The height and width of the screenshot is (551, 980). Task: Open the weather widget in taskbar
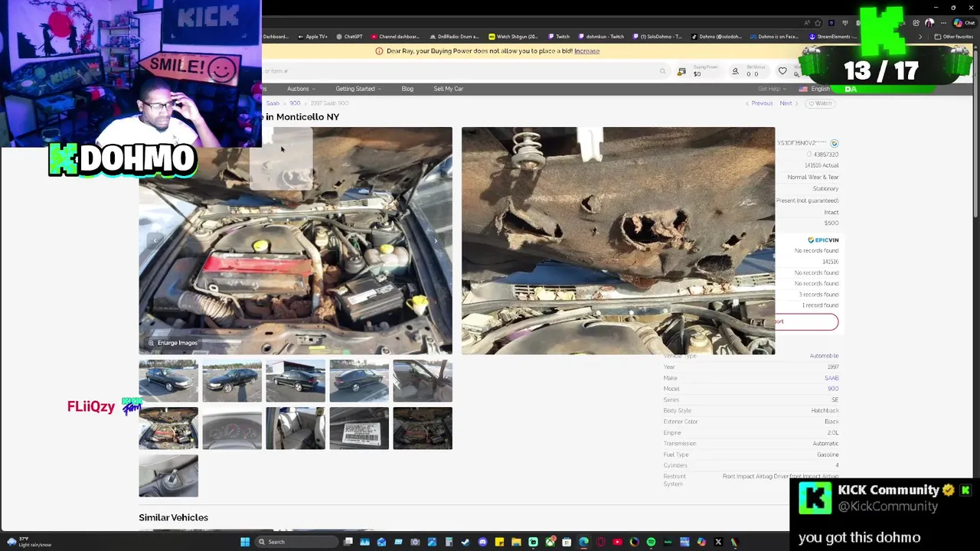(x=29, y=542)
